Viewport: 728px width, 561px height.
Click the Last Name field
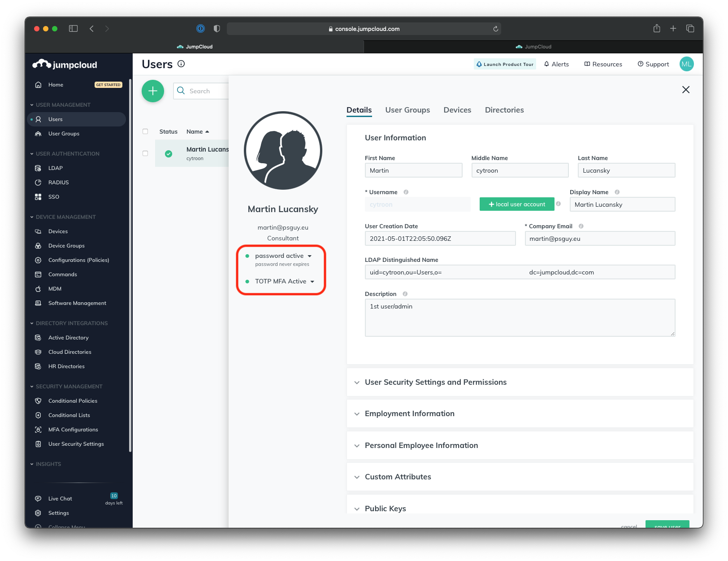[x=626, y=170]
